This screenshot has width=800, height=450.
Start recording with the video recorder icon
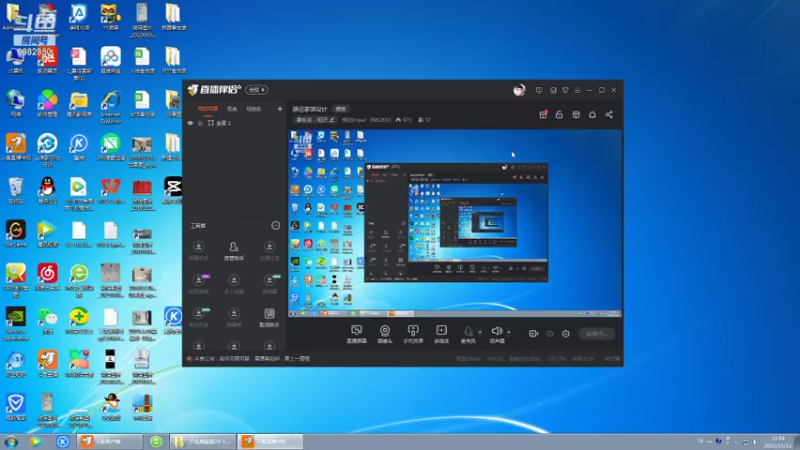(x=533, y=334)
